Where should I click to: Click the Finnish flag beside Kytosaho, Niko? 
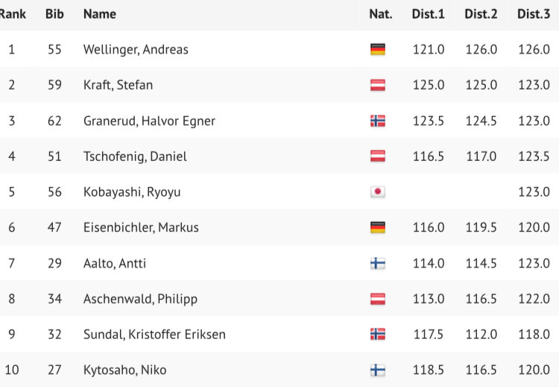click(377, 370)
